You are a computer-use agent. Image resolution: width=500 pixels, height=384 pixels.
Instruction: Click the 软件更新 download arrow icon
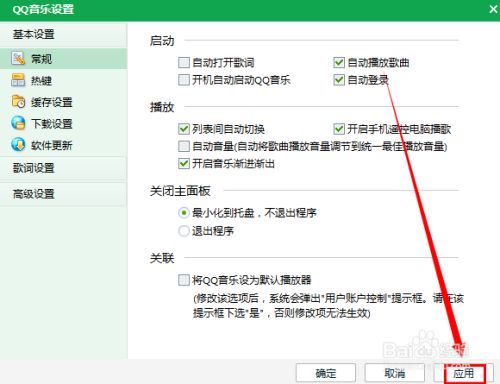point(18,145)
